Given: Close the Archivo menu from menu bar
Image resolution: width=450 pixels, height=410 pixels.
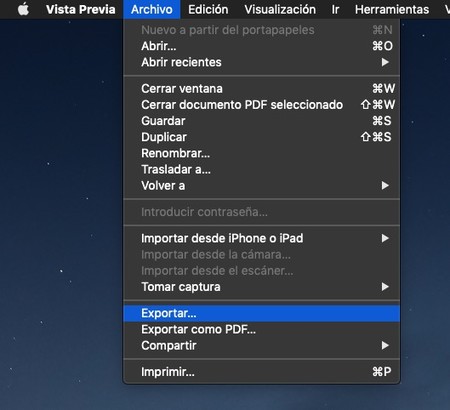Looking at the screenshot, I should click(152, 9).
